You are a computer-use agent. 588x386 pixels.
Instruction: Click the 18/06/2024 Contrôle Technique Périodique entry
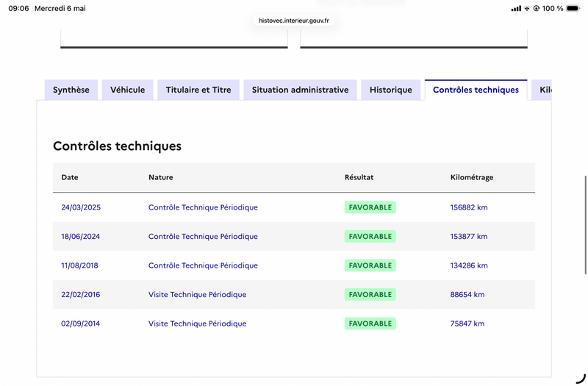point(203,236)
